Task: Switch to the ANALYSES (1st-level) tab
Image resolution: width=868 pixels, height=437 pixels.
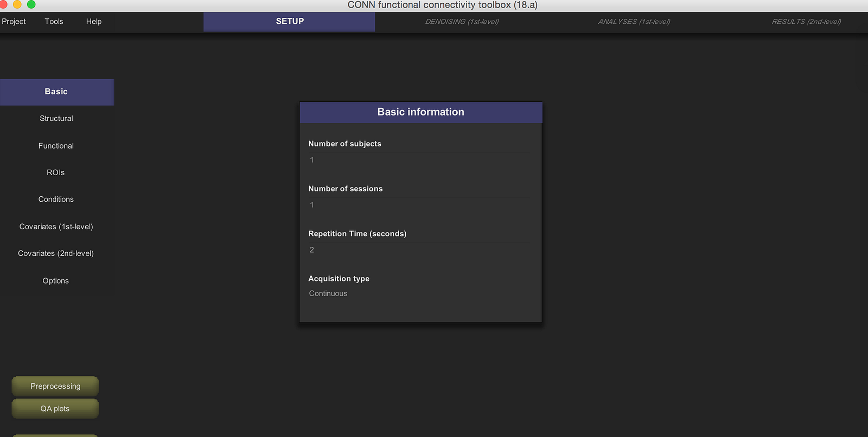Action: 634,22
